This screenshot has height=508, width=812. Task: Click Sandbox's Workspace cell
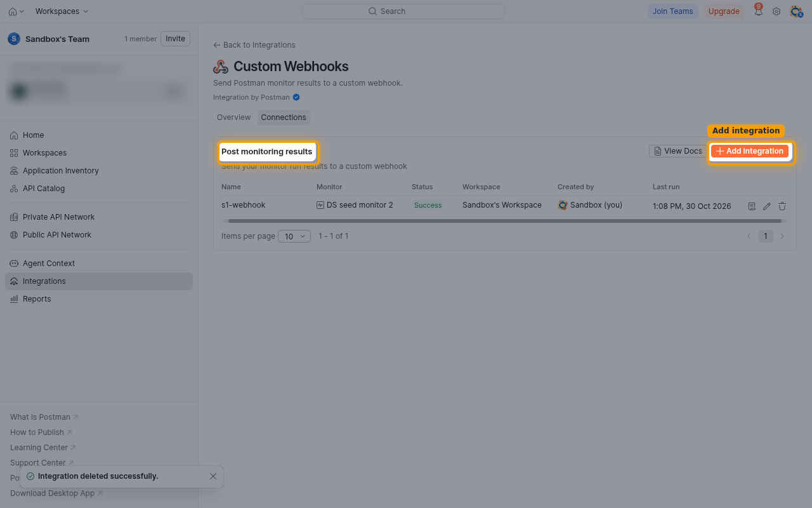(x=502, y=205)
